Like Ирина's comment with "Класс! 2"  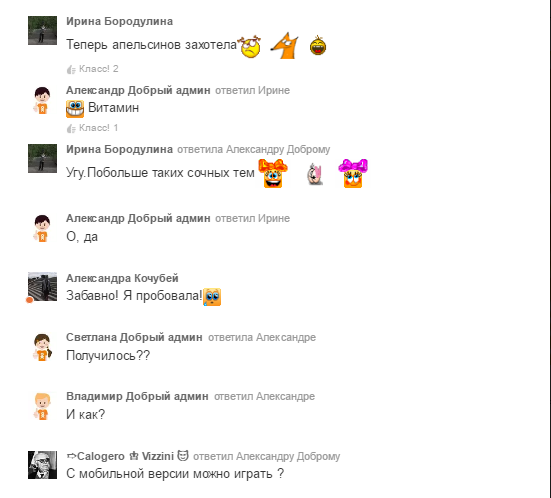pyautogui.click(x=93, y=69)
